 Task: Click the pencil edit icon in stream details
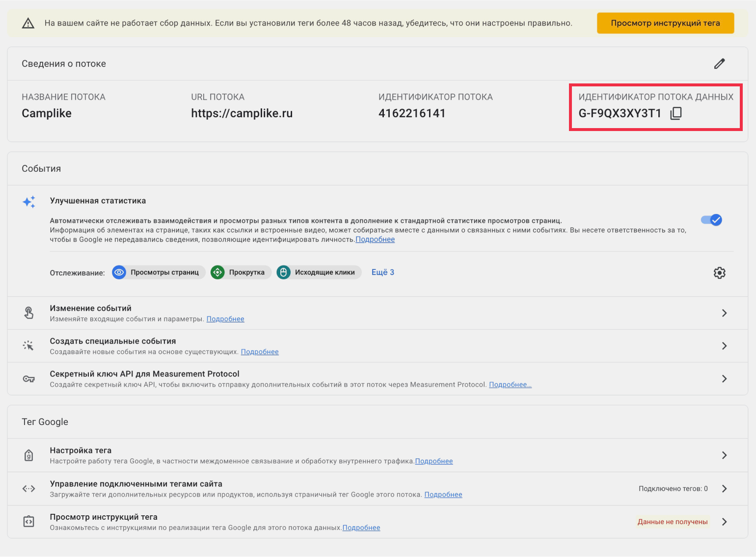(x=719, y=64)
